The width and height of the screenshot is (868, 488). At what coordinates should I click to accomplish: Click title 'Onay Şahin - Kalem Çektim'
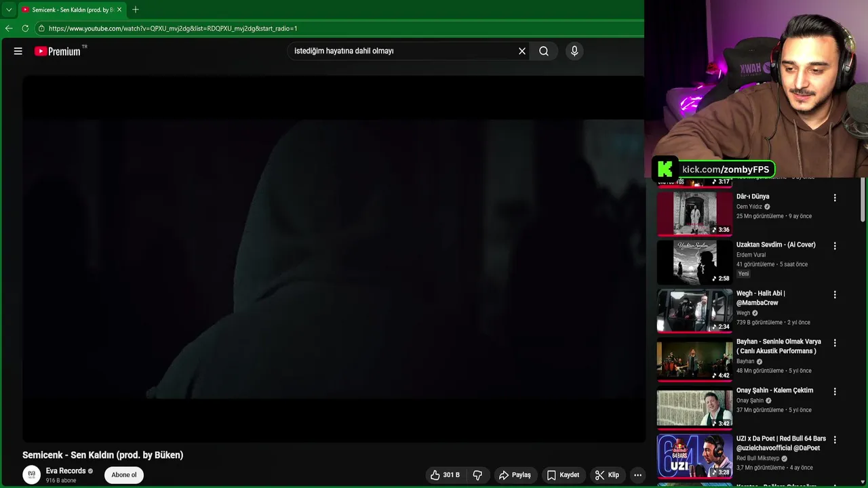tap(774, 390)
